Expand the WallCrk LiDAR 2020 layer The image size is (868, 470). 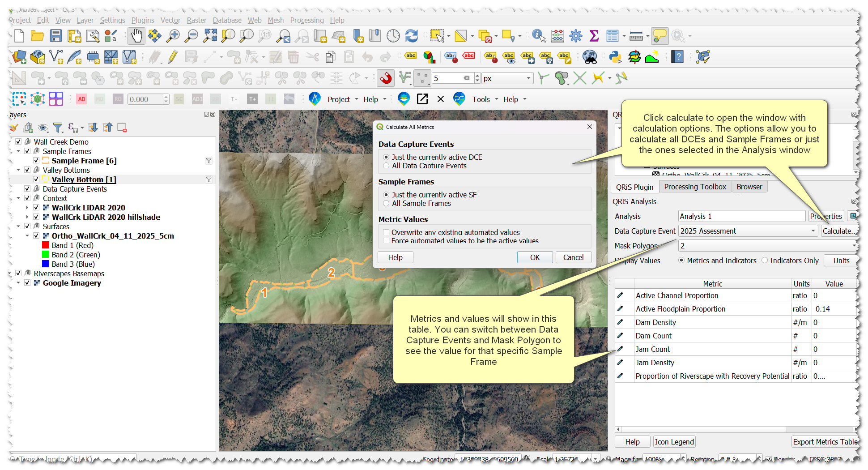click(27, 208)
